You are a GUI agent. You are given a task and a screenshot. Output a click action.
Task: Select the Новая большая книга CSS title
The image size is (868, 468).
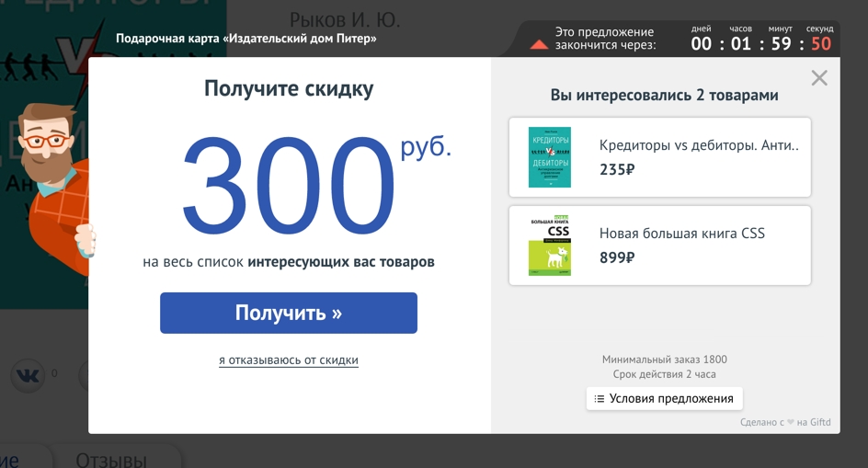681,234
